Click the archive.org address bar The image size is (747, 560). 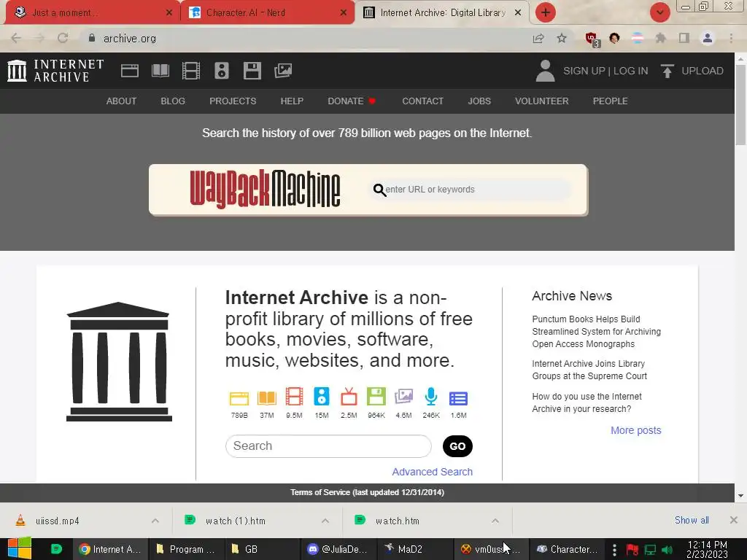pos(305,38)
